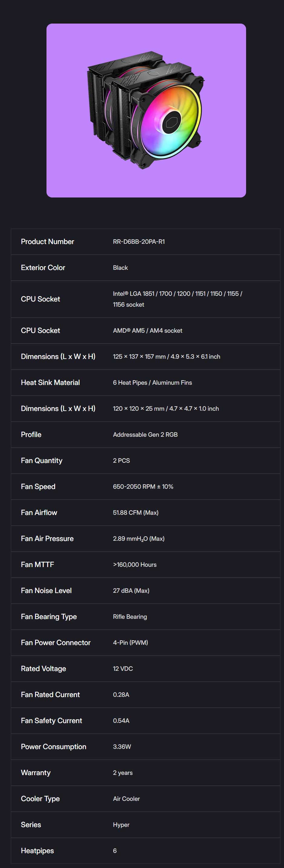Click the 125 × 137 × 157 mm dimensions value
Viewport: 284px width, 868px height.
tap(166, 356)
